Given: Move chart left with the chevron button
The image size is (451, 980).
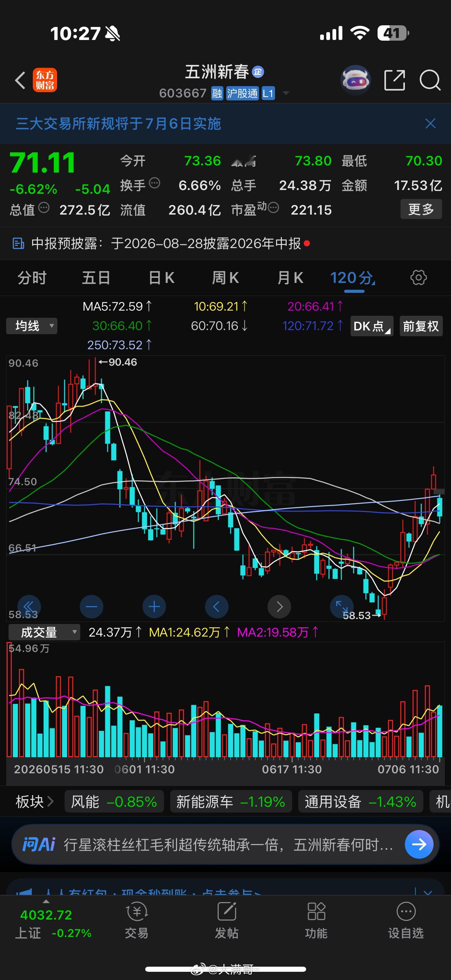Looking at the screenshot, I should coord(217,607).
